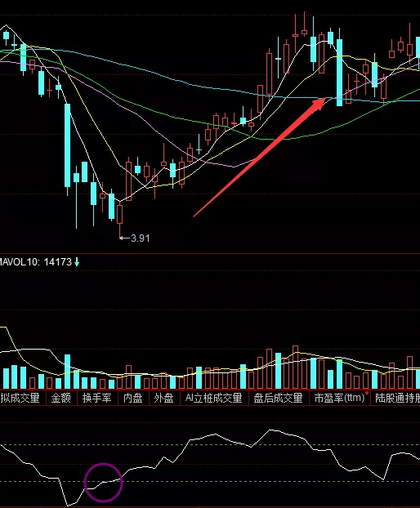
Task: Switch to the 盘后成交量 tab
Action: tap(279, 398)
